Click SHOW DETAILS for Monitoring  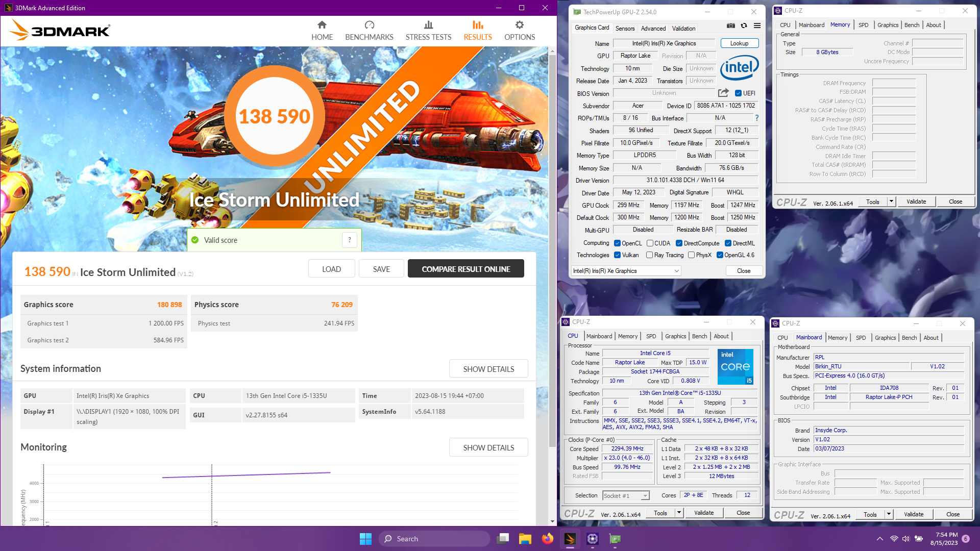click(x=488, y=447)
